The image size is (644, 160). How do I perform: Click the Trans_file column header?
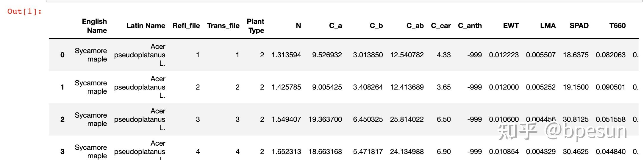[223, 26]
